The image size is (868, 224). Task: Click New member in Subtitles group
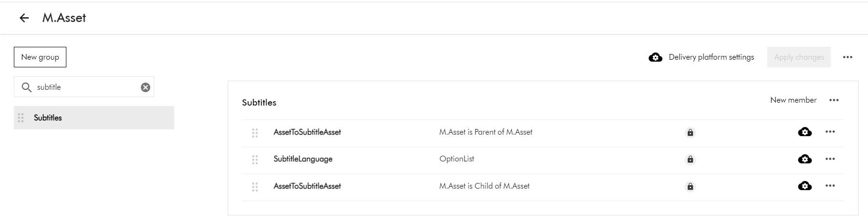[793, 100]
